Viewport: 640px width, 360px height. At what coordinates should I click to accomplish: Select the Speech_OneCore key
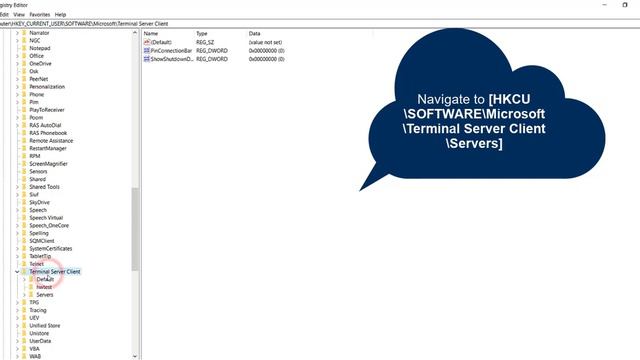[x=49, y=225]
